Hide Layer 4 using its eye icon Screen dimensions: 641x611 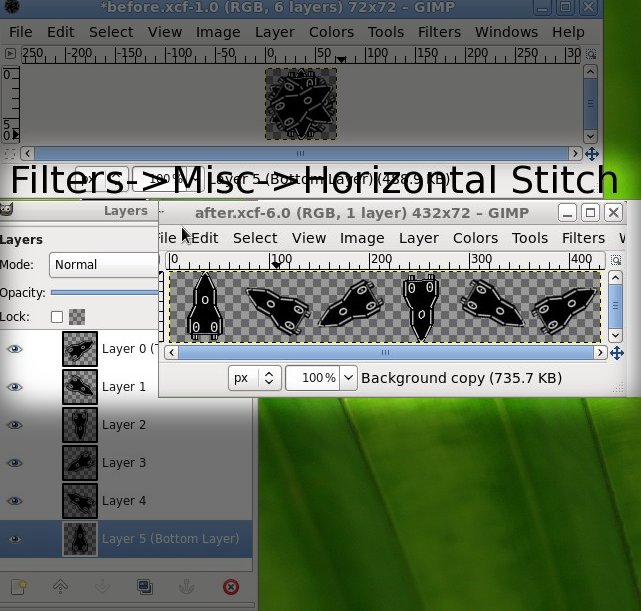(15, 501)
